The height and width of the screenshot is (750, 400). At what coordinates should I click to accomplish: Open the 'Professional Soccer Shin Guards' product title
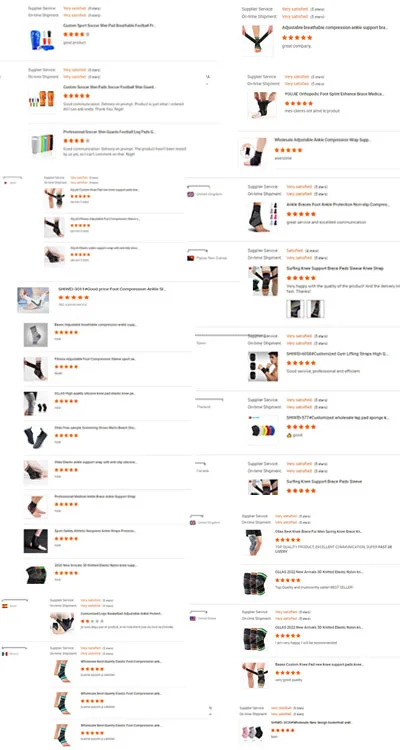(x=110, y=132)
